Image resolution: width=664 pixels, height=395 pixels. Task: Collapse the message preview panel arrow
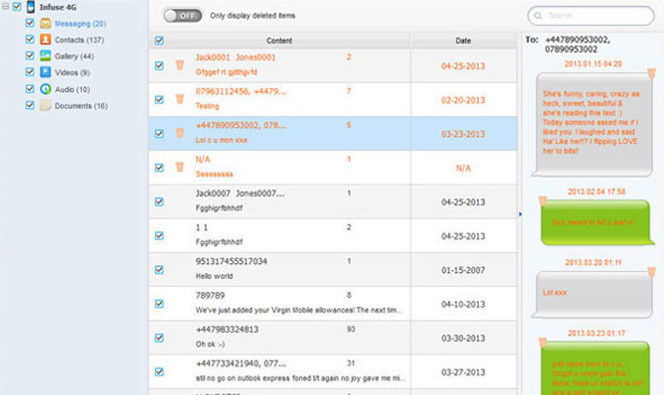point(520,214)
